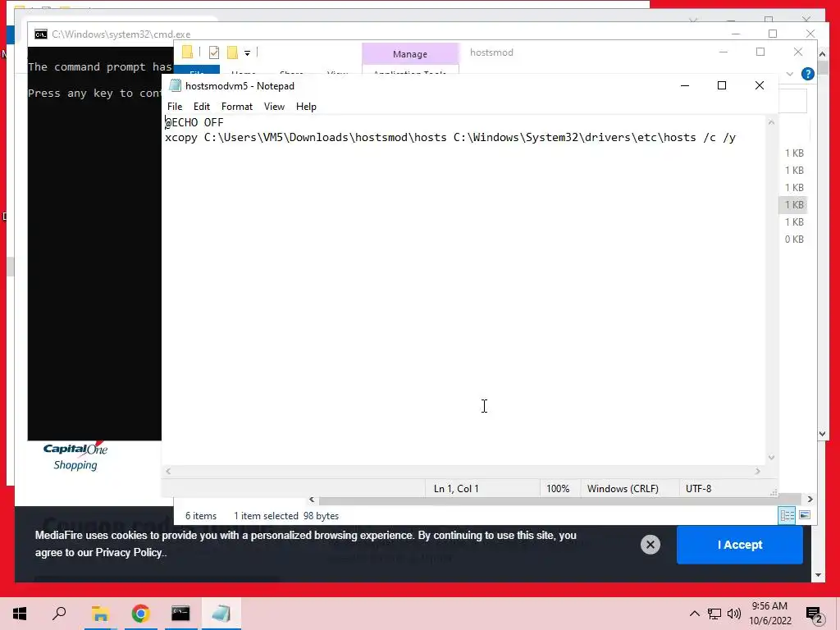Open Windows Start menu

(x=20, y=614)
